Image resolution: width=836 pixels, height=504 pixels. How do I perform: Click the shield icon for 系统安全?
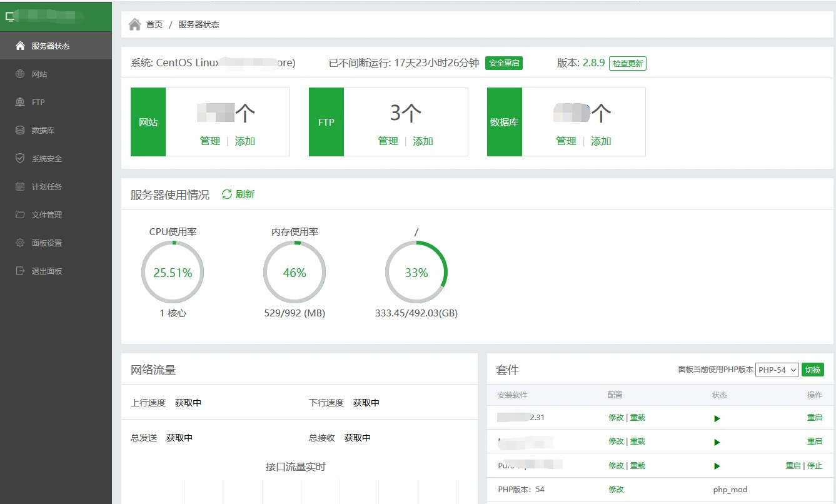click(20, 158)
